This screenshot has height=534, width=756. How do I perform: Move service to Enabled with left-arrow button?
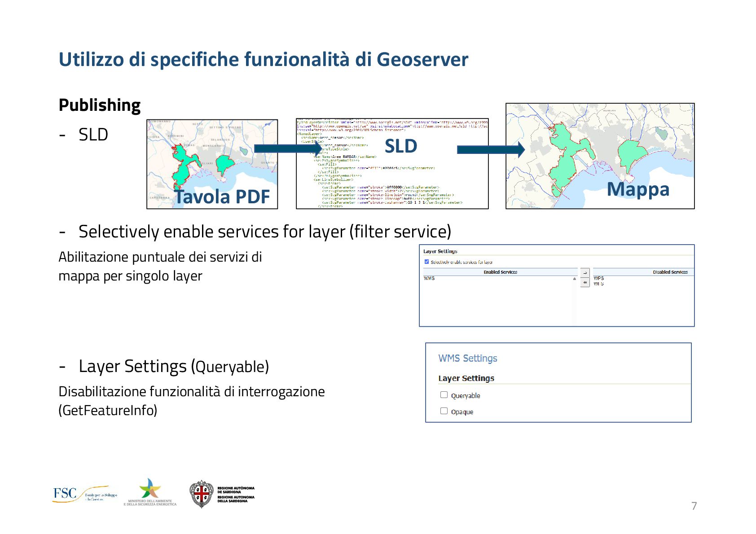(x=585, y=282)
